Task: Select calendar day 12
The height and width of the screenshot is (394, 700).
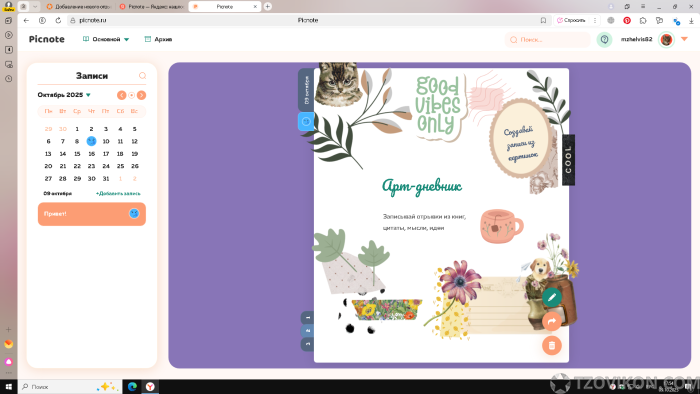Action: coord(134,141)
